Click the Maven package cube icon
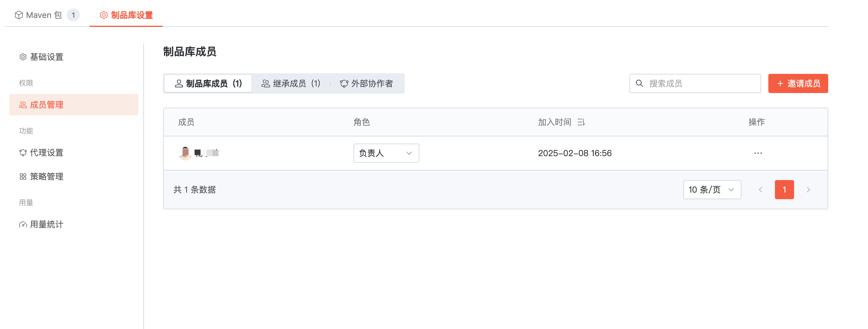Image resolution: width=868 pixels, height=329 pixels. [x=19, y=15]
